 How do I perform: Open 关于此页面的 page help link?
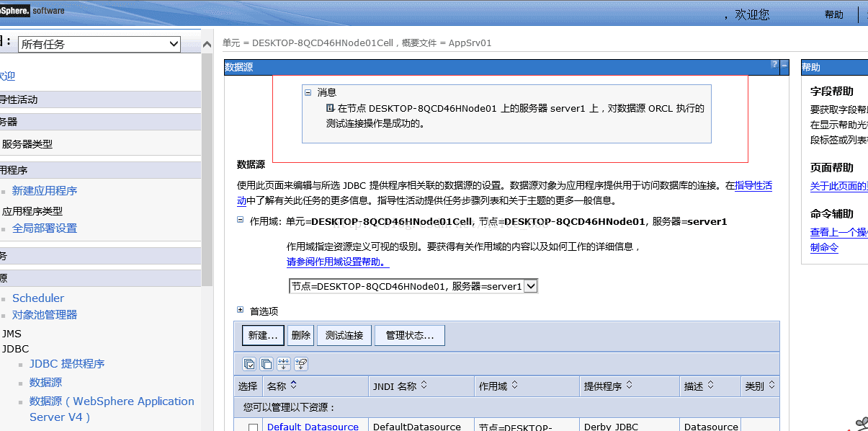point(838,186)
